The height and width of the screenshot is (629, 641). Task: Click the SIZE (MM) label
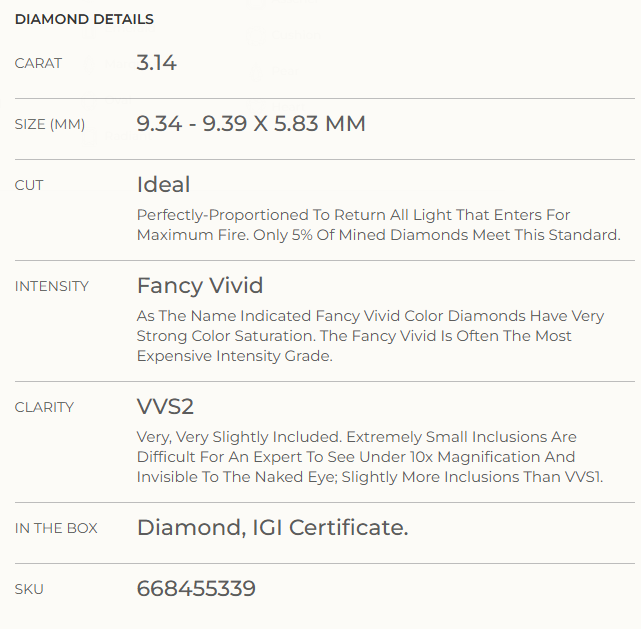click(50, 124)
